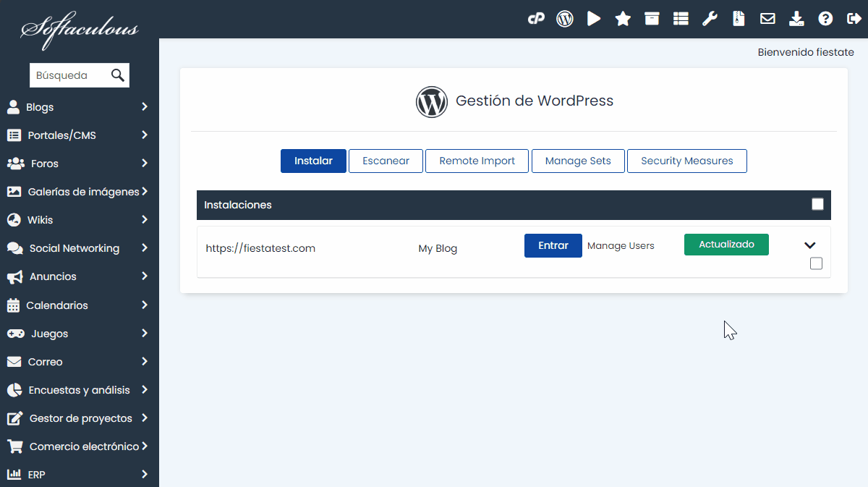
Task: Click the search magnifier icon
Action: pos(118,75)
